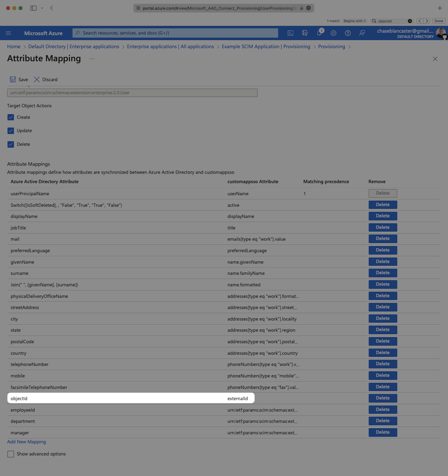Open the Directories and subscriptions filter icon
The height and width of the screenshot is (476, 448).
tap(305, 33)
